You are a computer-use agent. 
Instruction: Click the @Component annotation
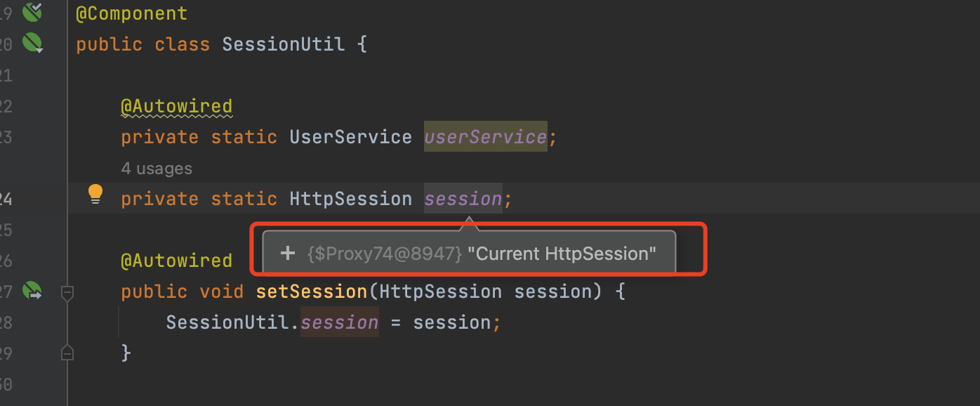(132, 13)
